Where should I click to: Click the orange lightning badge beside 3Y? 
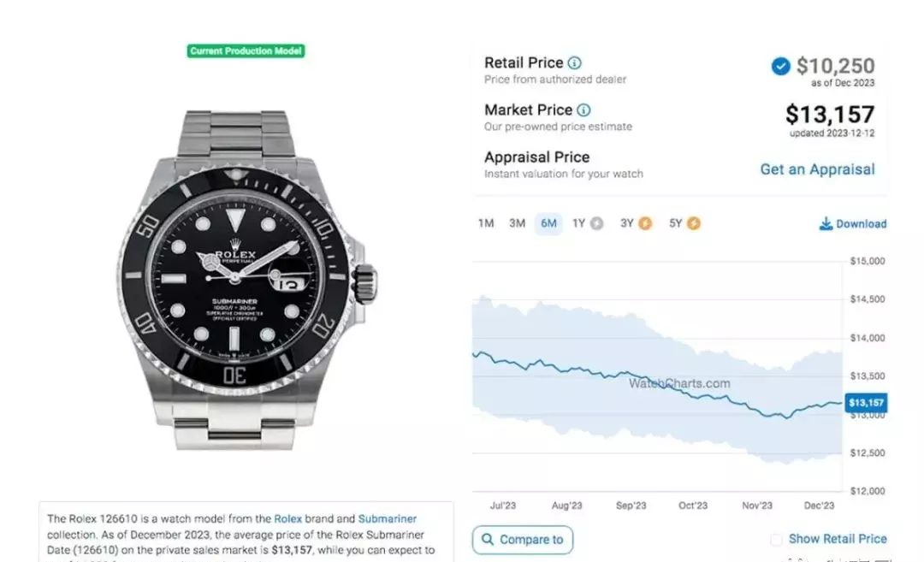(x=645, y=223)
